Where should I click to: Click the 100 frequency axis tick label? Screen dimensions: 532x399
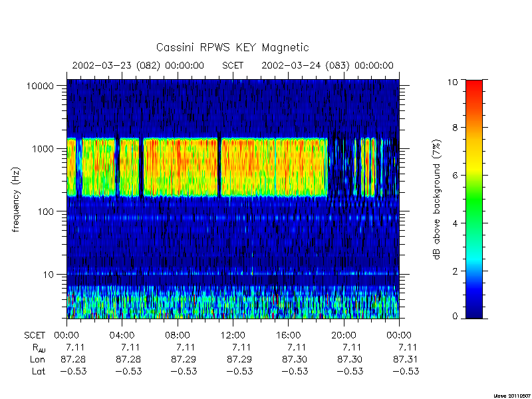[46, 211]
